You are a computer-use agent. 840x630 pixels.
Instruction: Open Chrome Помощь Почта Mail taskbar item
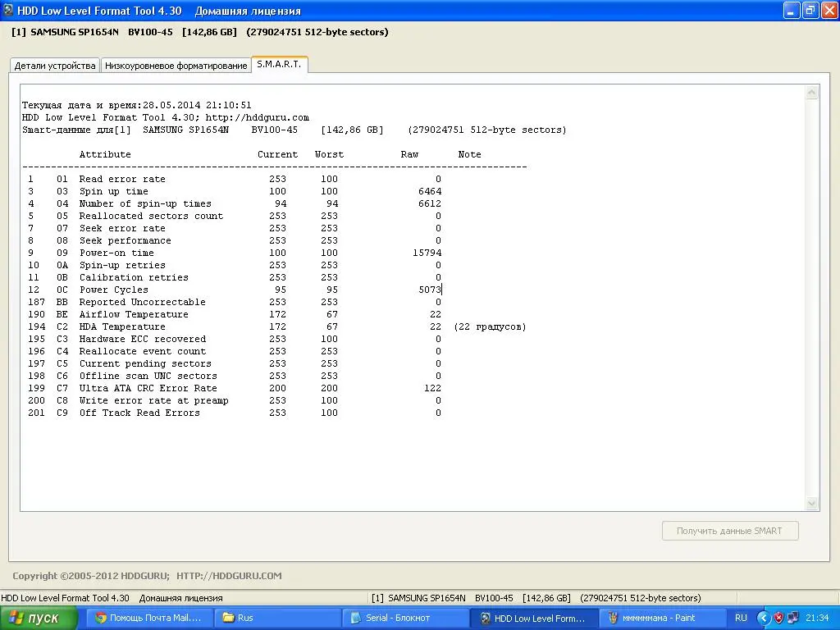click(x=148, y=618)
